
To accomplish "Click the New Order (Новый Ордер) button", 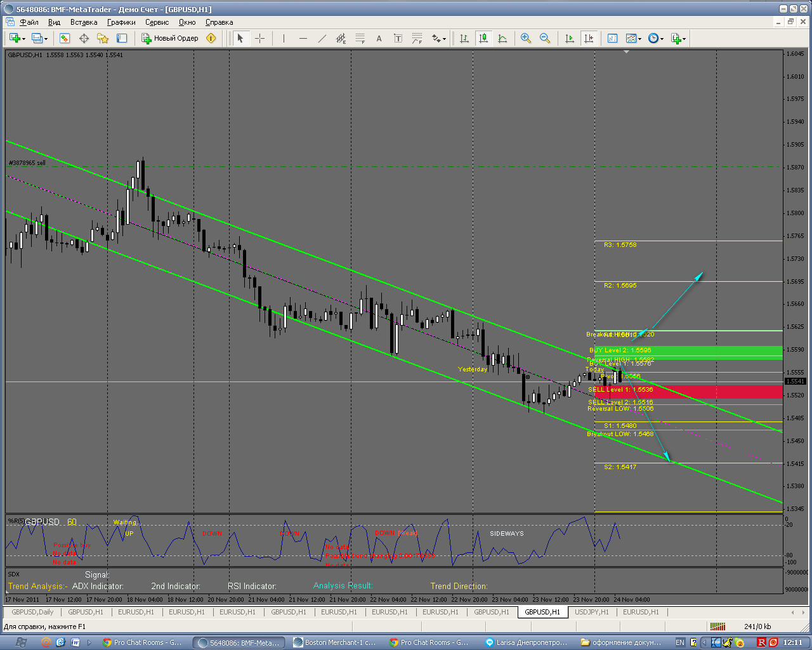I will (170, 38).
